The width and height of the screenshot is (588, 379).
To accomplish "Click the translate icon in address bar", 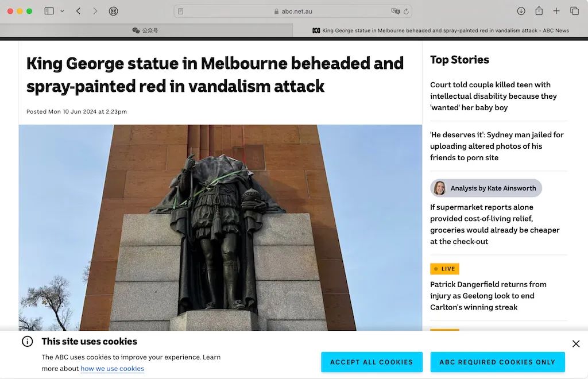I will click(x=395, y=11).
